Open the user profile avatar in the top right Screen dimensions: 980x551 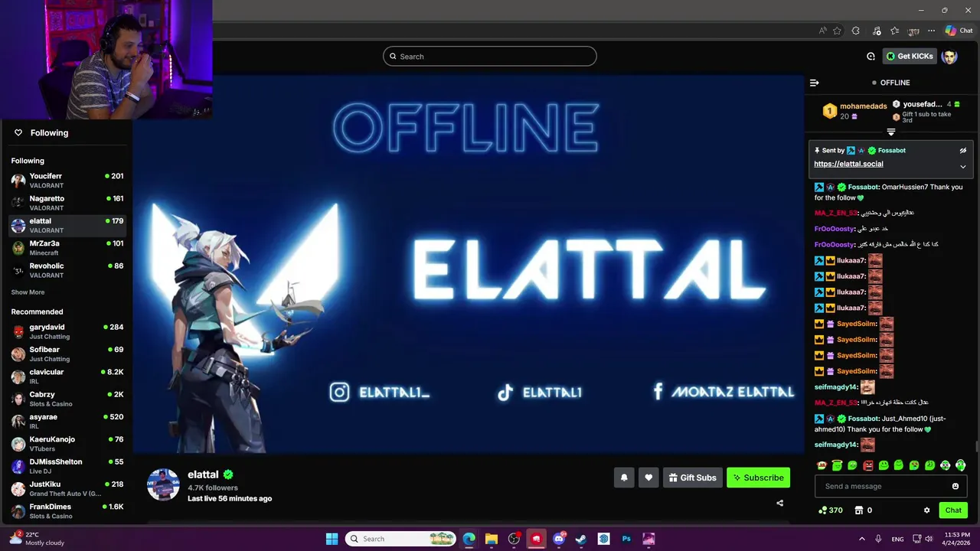coord(949,56)
